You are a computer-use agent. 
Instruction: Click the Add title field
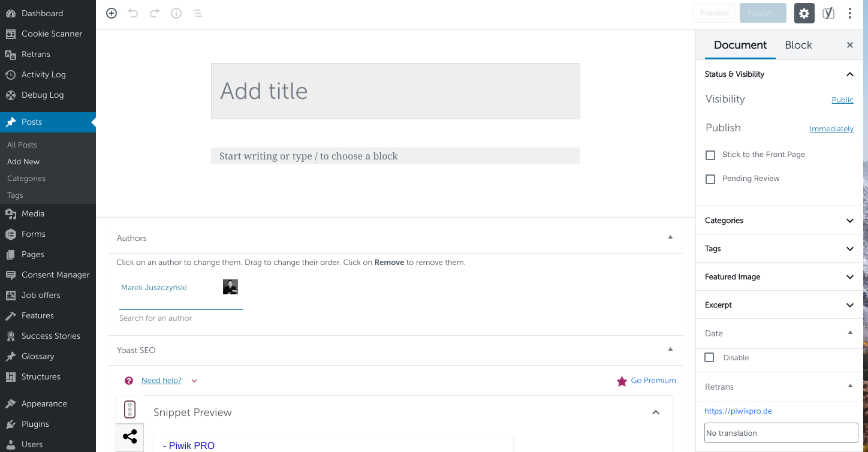pos(395,91)
